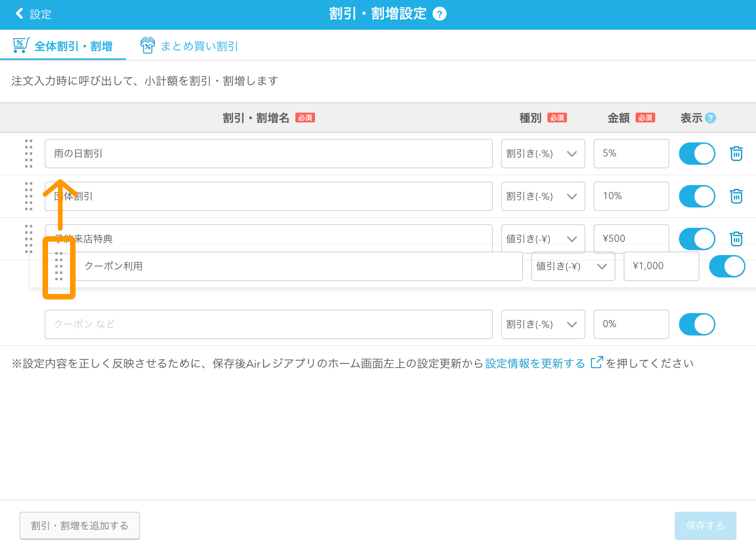
Task: Expand the 種別 dropdown for 日体割引
Action: point(540,195)
